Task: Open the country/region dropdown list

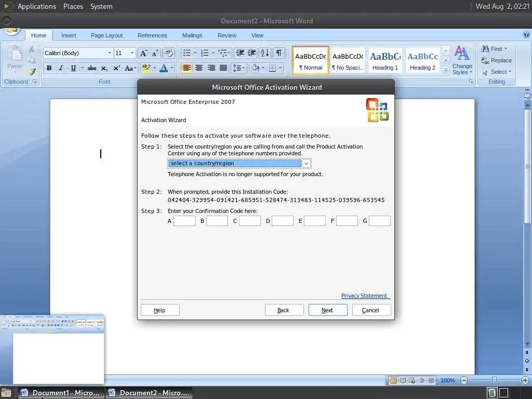Action: tap(306, 164)
